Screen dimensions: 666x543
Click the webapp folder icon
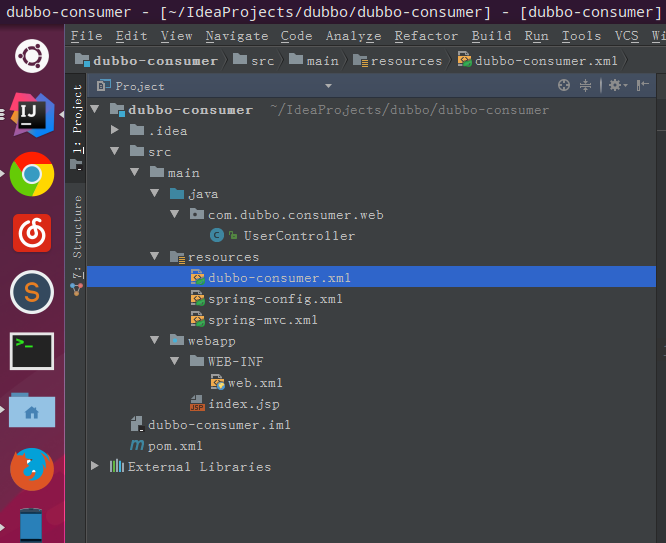tap(177, 340)
